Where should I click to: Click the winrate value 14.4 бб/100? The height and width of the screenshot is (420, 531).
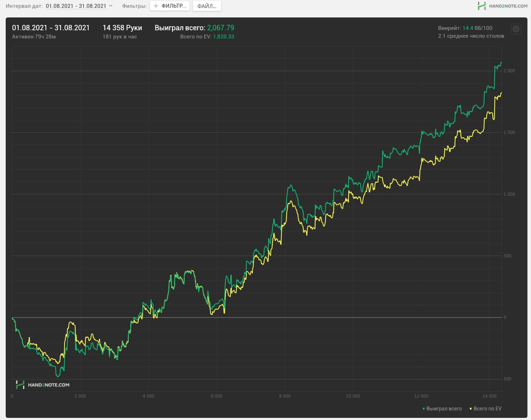[477, 28]
